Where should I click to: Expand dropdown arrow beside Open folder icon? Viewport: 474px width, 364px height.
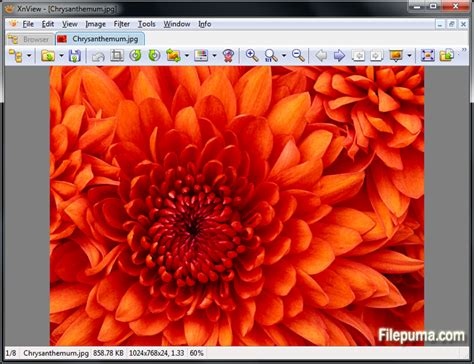[61, 55]
